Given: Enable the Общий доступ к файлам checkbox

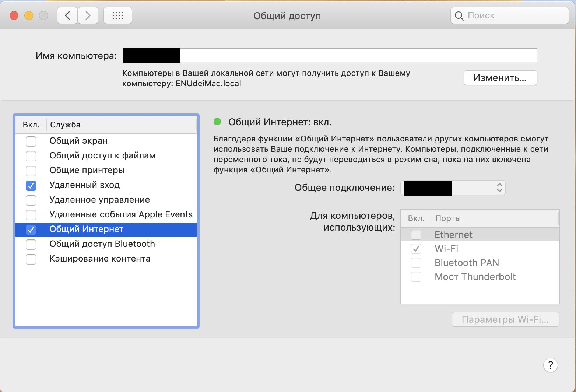Looking at the screenshot, I should 31,156.
